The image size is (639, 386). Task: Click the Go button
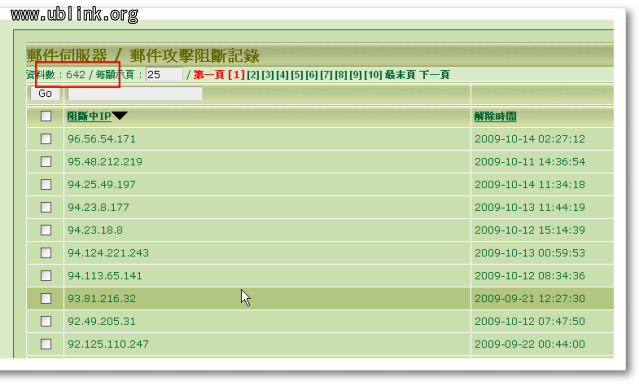tap(45, 94)
